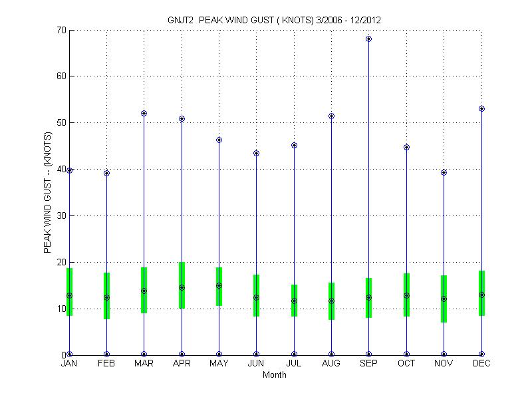This screenshot has height=399, width=532.
Task: Click the MAR month label
Action: pyautogui.click(x=144, y=363)
